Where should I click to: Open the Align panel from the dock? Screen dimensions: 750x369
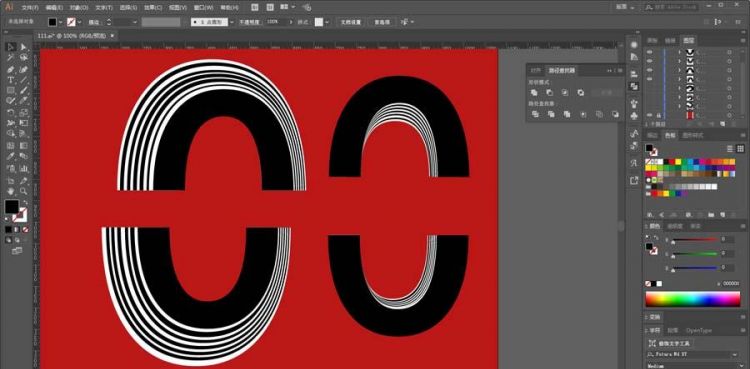[x=634, y=74]
